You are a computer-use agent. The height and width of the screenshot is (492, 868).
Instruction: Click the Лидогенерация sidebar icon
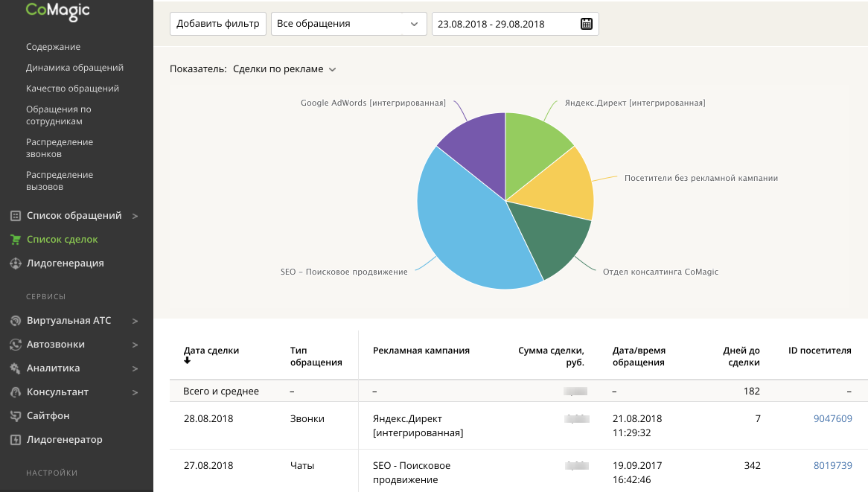tap(16, 263)
